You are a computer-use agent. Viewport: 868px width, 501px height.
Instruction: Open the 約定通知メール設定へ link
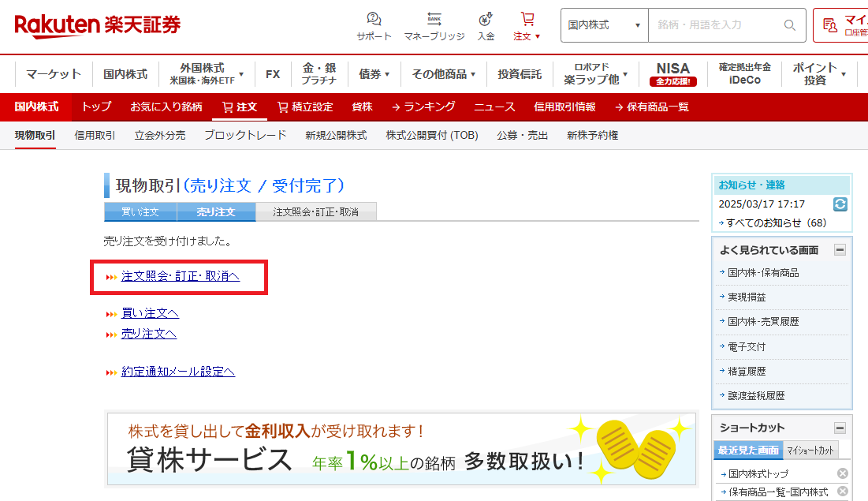[x=178, y=372]
